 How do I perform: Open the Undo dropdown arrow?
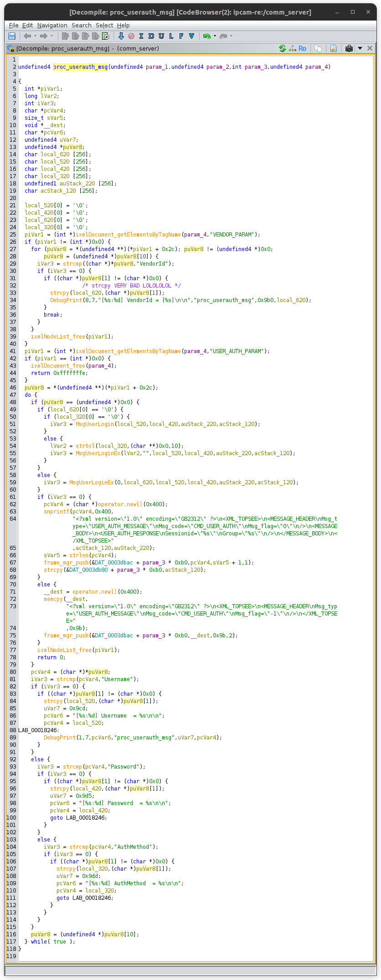pyautogui.click(x=215, y=36)
